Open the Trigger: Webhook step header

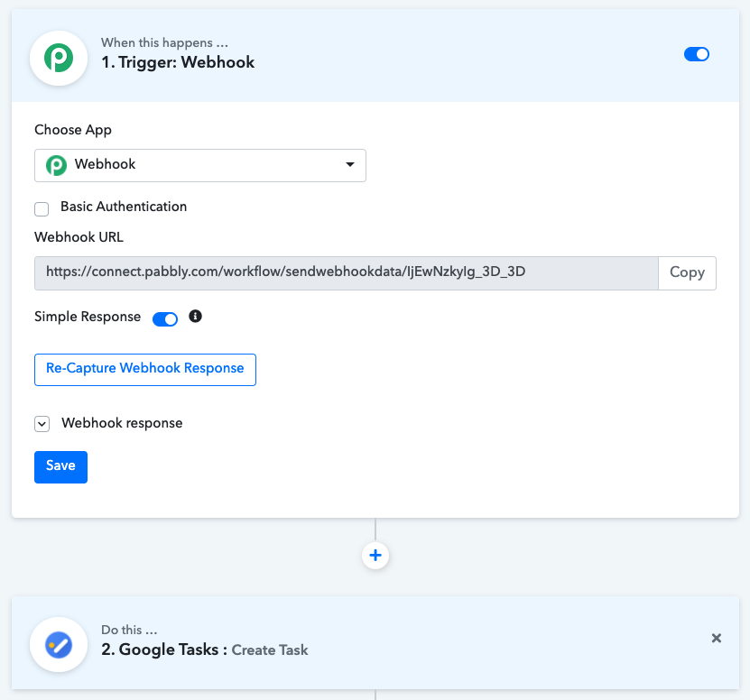pos(375,55)
